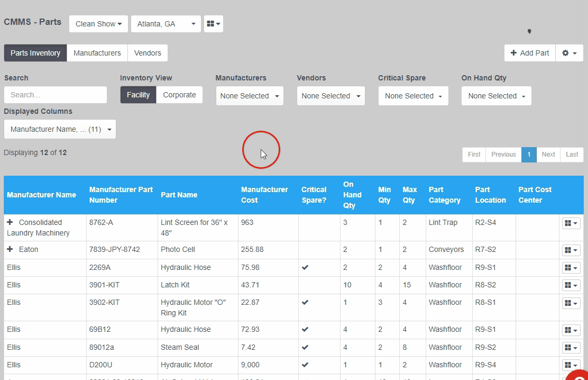Open the action menu for the Lint Screen row
This screenshot has height=380, width=588.
(x=571, y=223)
